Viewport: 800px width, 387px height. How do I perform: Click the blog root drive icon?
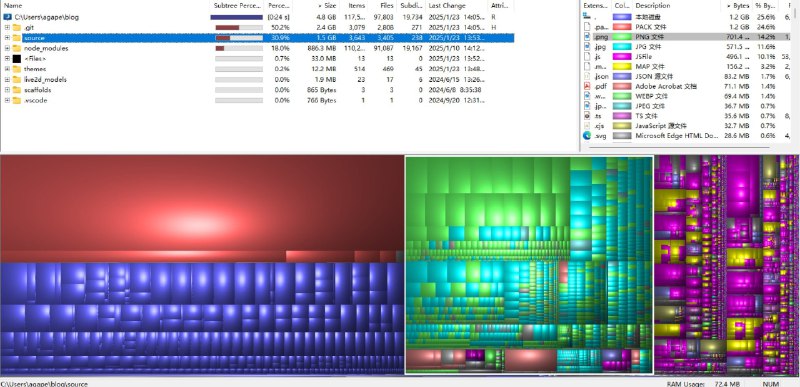(x=8, y=17)
